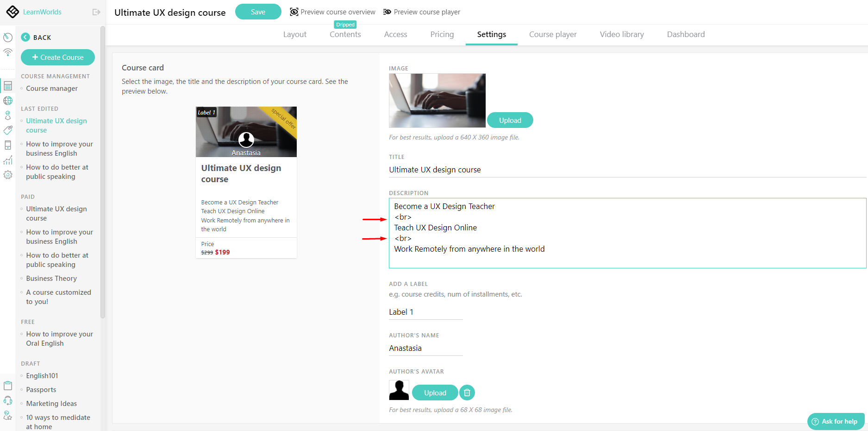Image resolution: width=868 pixels, height=431 pixels.
Task: Edit the Label 1 input field
Action: (x=425, y=311)
